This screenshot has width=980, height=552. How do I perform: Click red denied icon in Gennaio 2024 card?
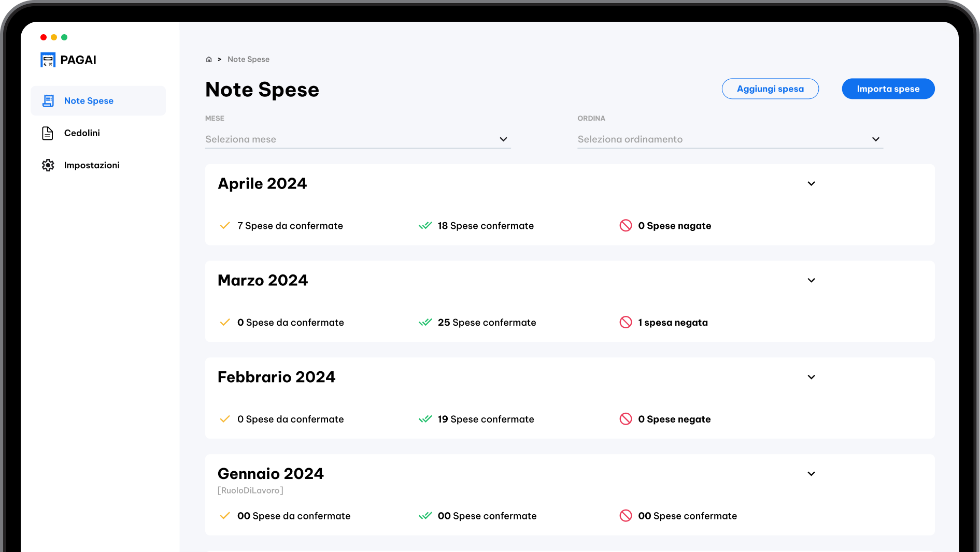[626, 516]
